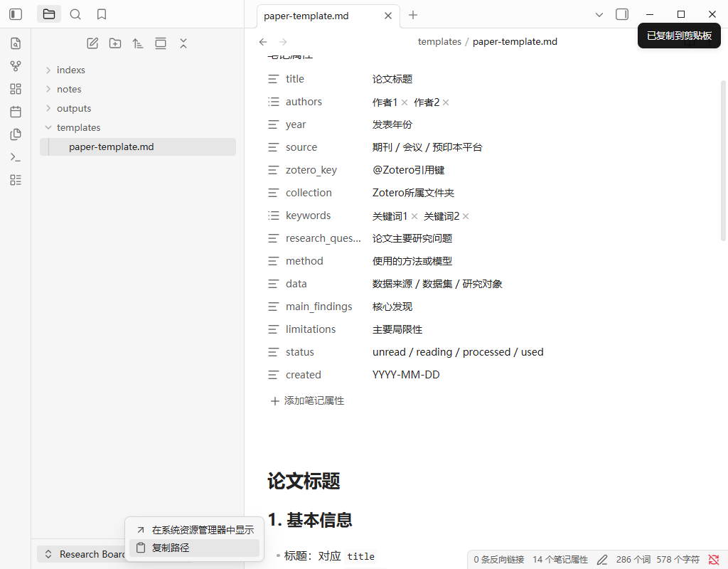Close the paper-template.md tab
This screenshot has height=569, width=728.
pos(388,16)
